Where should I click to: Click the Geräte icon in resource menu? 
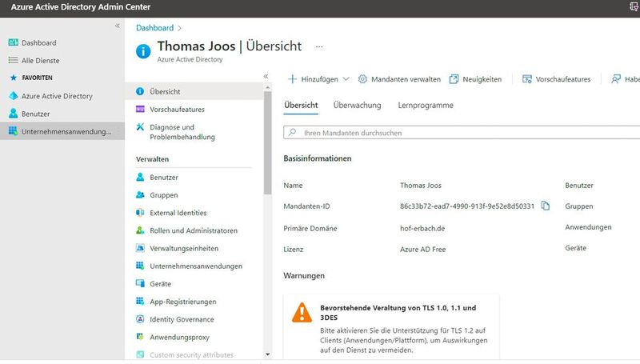pos(140,283)
